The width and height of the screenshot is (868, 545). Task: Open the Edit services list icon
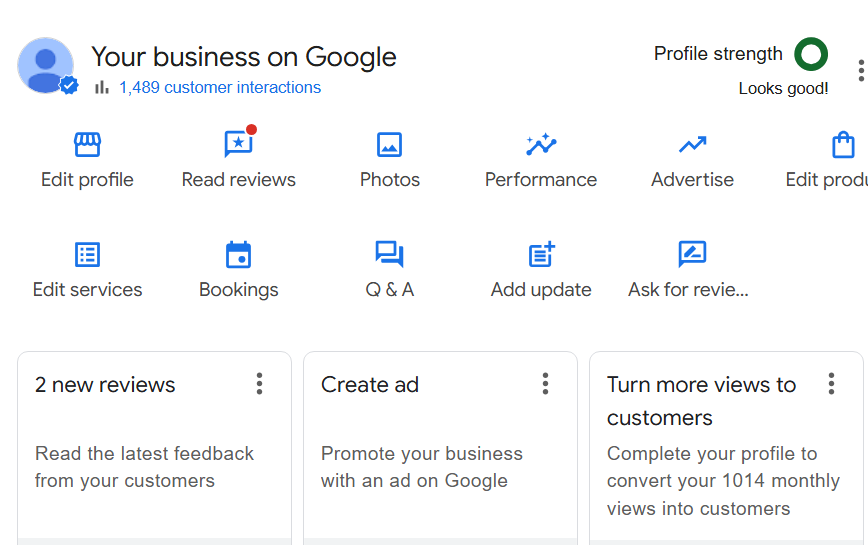[87, 255]
